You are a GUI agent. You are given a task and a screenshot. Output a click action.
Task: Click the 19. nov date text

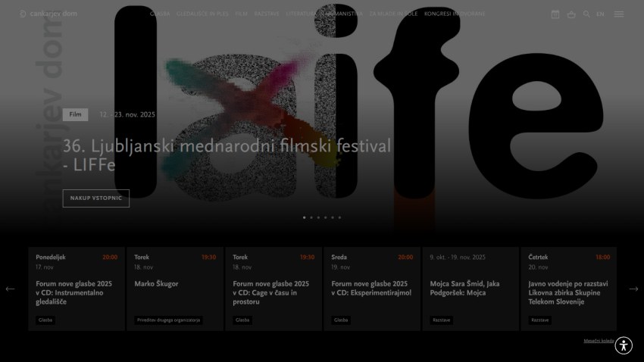pyautogui.click(x=340, y=267)
